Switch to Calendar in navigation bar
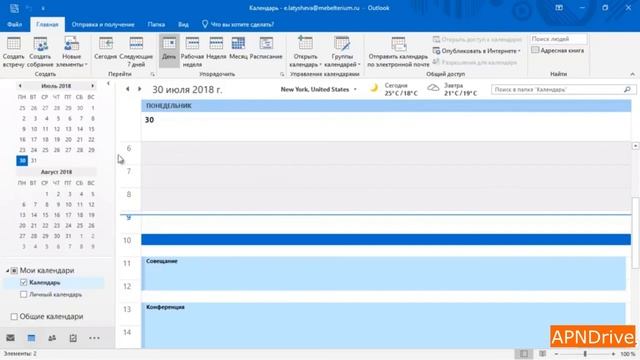This screenshot has height=360, width=640. coord(31,338)
